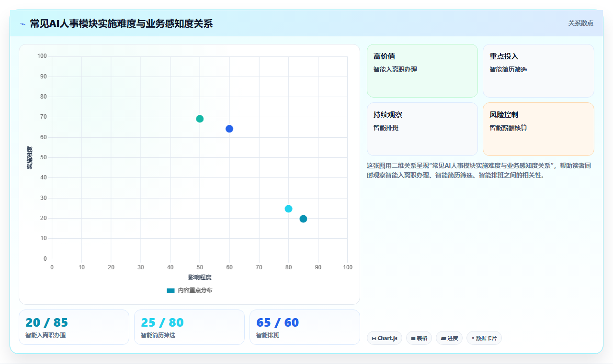Viewport: 613px width, 364px height.
Task: Click the lightning icon beside the title
Action: (23, 24)
